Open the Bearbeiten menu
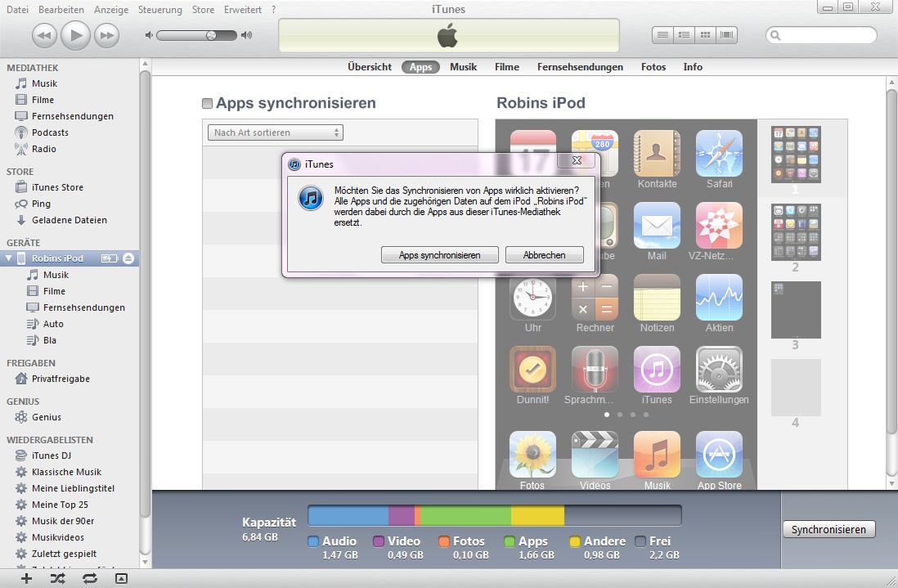 (x=61, y=10)
